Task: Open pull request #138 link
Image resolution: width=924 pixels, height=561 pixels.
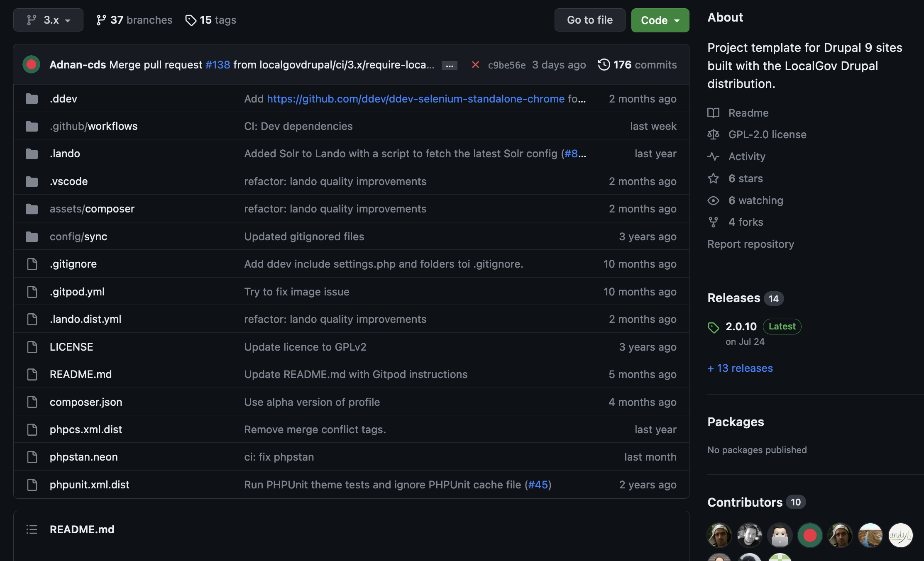Action: tap(218, 65)
